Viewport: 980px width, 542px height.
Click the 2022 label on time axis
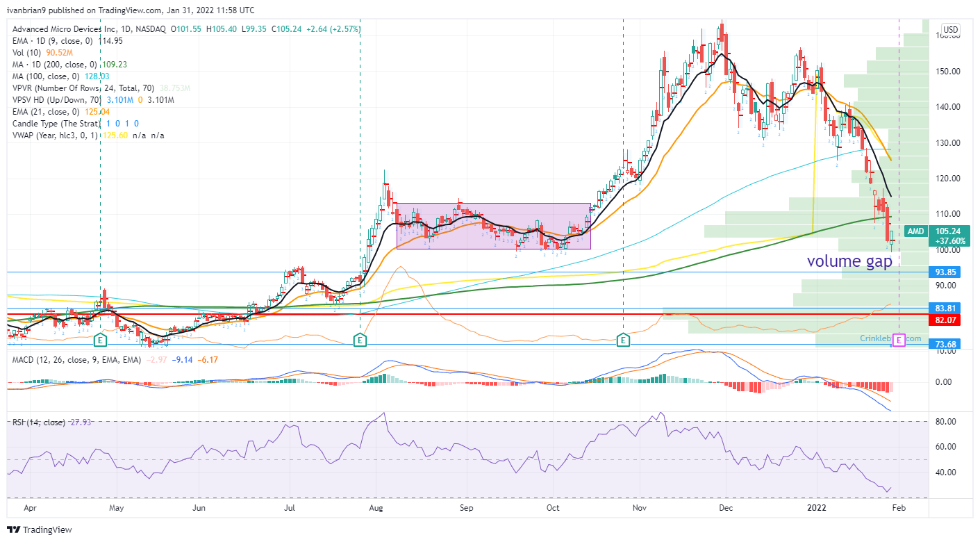tap(815, 509)
